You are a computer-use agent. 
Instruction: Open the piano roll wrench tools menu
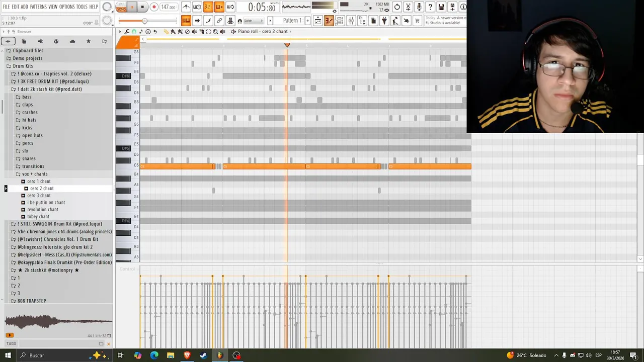(x=127, y=32)
